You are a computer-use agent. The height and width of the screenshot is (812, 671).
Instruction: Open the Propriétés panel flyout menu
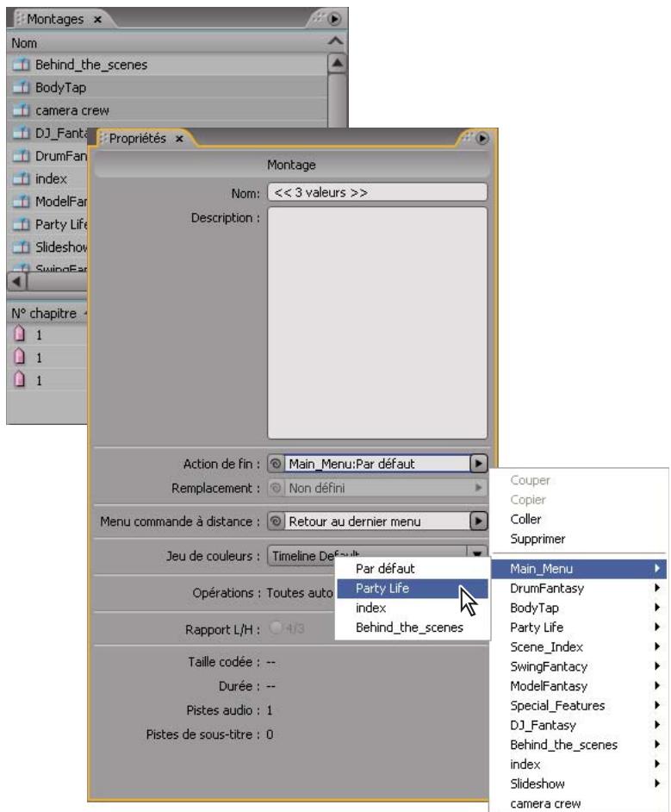pyautogui.click(x=482, y=138)
